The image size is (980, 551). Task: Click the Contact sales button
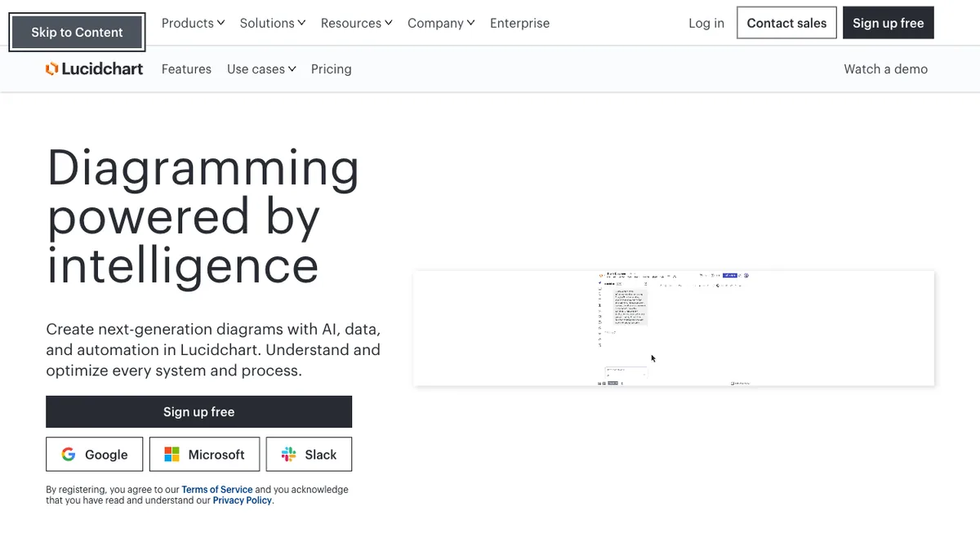786,23
